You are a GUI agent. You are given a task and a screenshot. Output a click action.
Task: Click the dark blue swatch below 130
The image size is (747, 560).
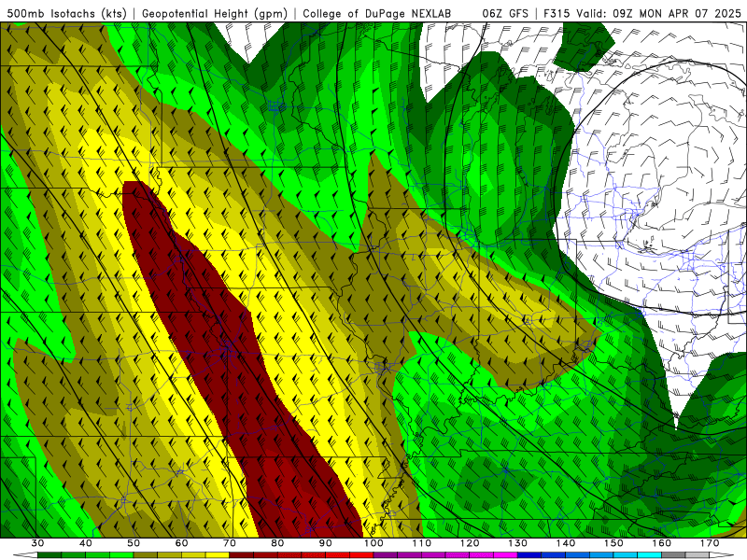point(529,555)
